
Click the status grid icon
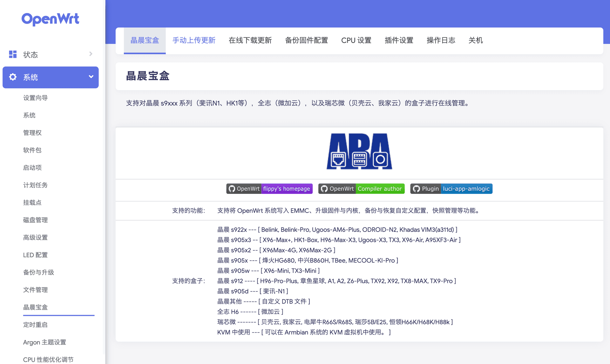[x=13, y=54]
